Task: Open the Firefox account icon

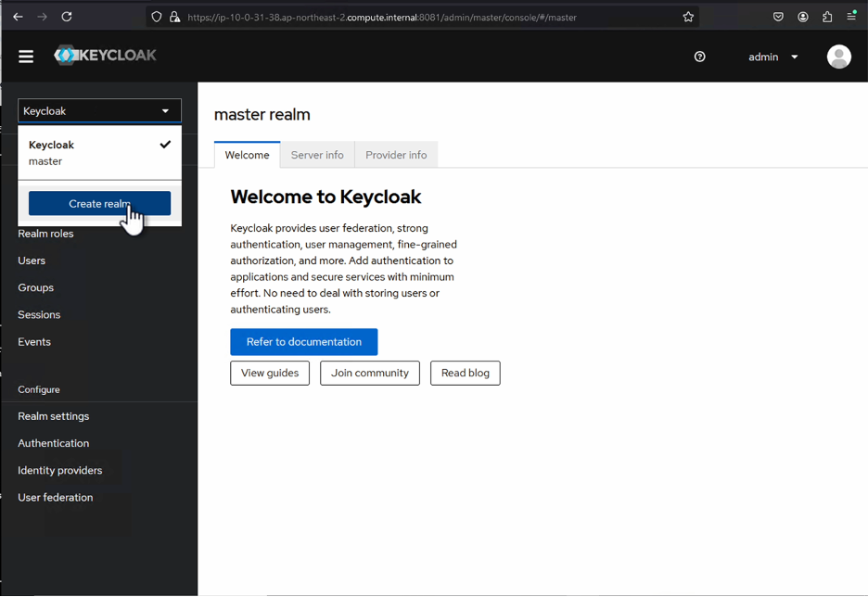Action: coord(803,17)
